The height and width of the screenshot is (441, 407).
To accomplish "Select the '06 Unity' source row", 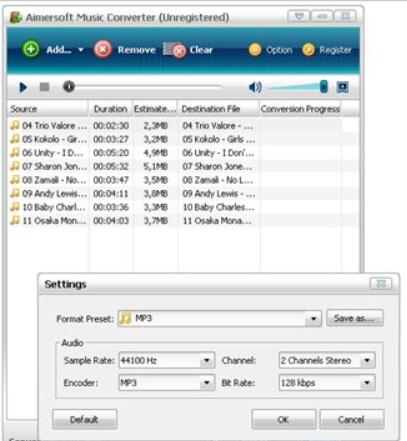I will [48, 153].
